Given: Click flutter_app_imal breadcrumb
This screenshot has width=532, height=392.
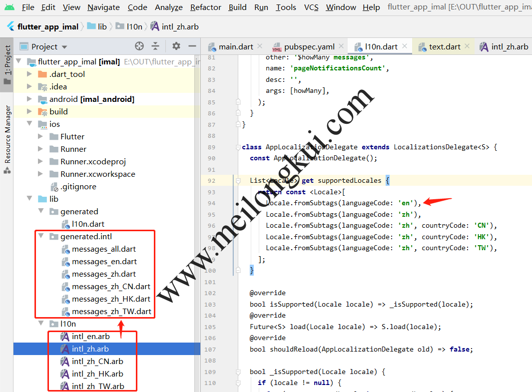Looking at the screenshot, I should tap(43, 26).
